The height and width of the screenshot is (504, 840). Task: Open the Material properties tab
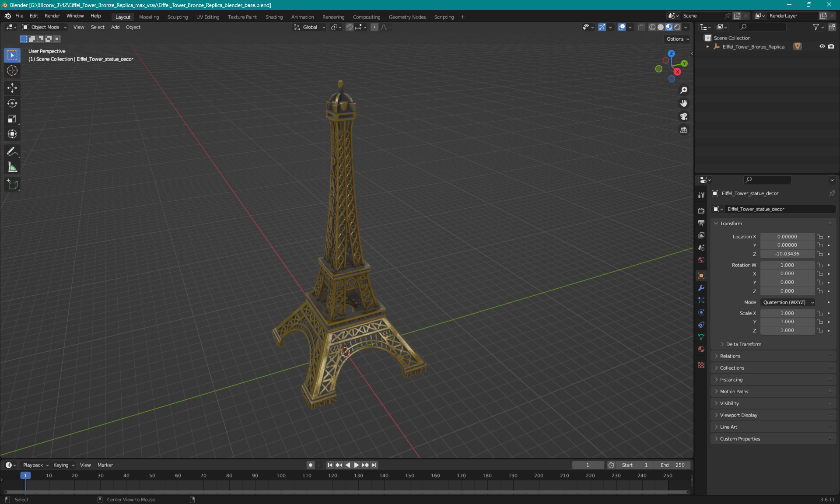click(x=701, y=349)
